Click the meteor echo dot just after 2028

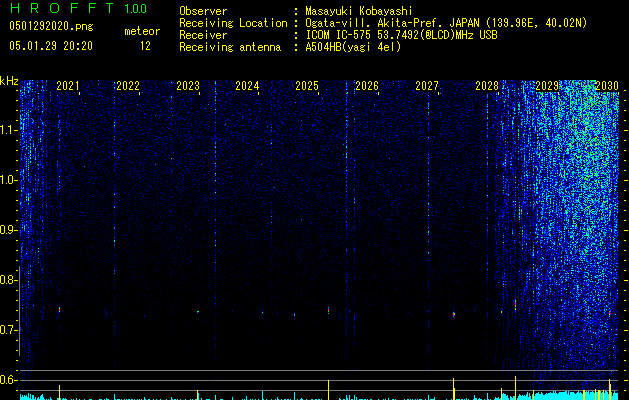pos(515,305)
